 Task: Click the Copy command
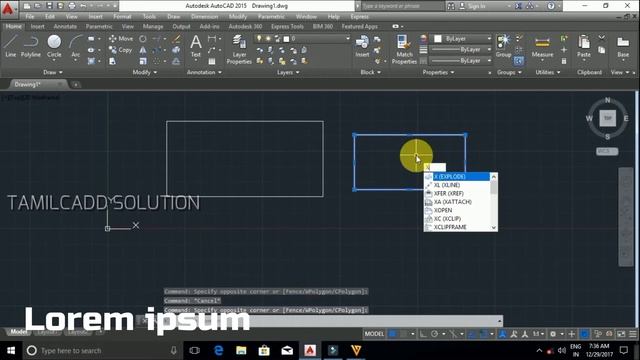click(120, 50)
